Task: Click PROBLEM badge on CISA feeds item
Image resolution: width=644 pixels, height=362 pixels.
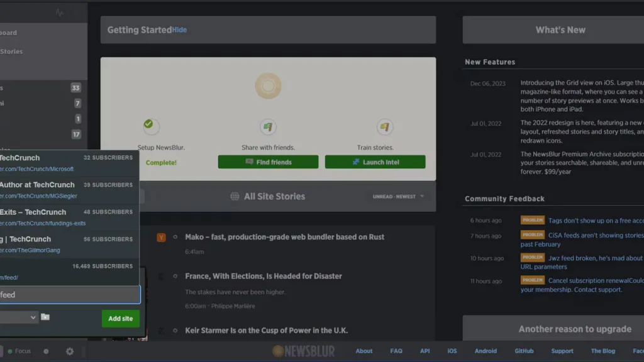Action: [532, 235]
